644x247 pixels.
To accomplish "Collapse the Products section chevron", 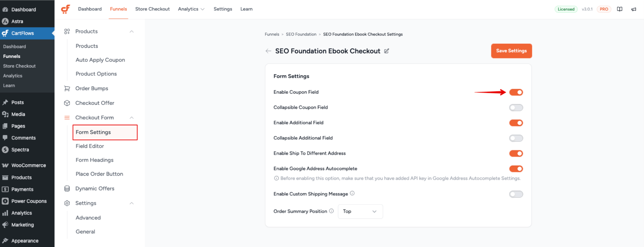I will pyautogui.click(x=131, y=32).
